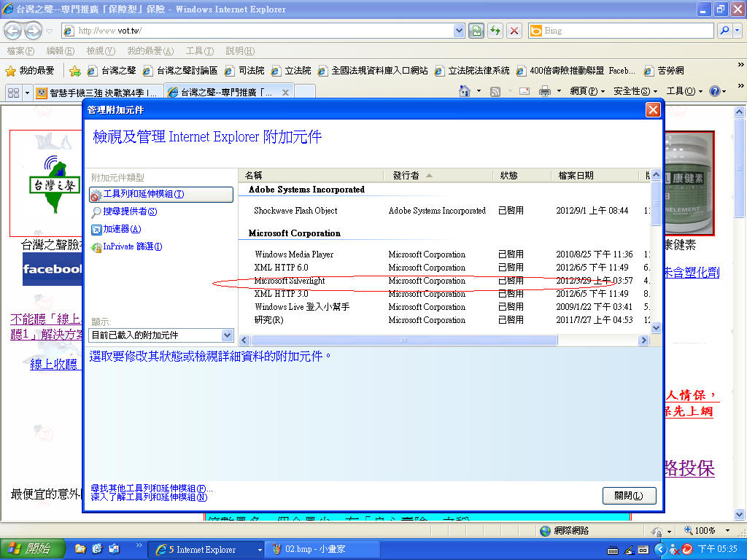The image size is (747, 560).
Task: Select the Windows Live 登入小幫手 row
Action: (x=444, y=307)
